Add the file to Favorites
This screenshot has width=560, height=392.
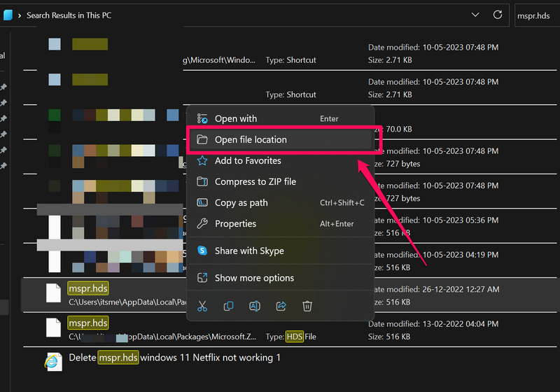click(x=248, y=161)
